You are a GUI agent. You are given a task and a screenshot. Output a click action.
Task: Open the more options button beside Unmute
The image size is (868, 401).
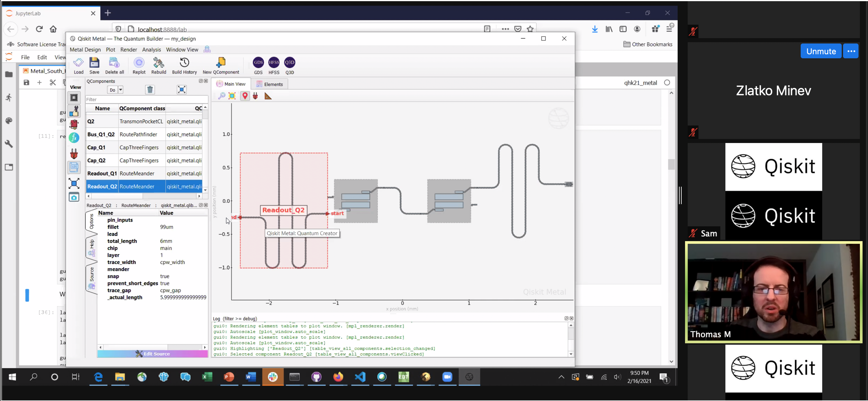851,51
